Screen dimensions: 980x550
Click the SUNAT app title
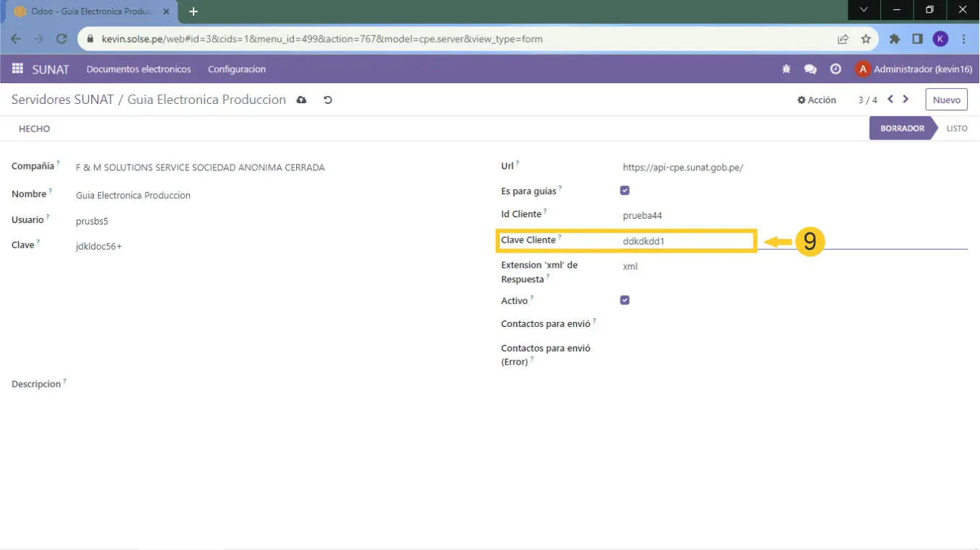(51, 69)
